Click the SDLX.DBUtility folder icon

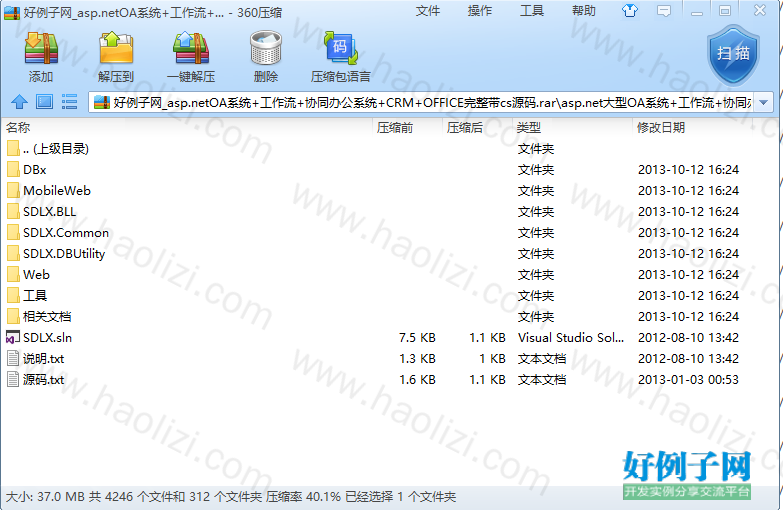click(x=13, y=253)
